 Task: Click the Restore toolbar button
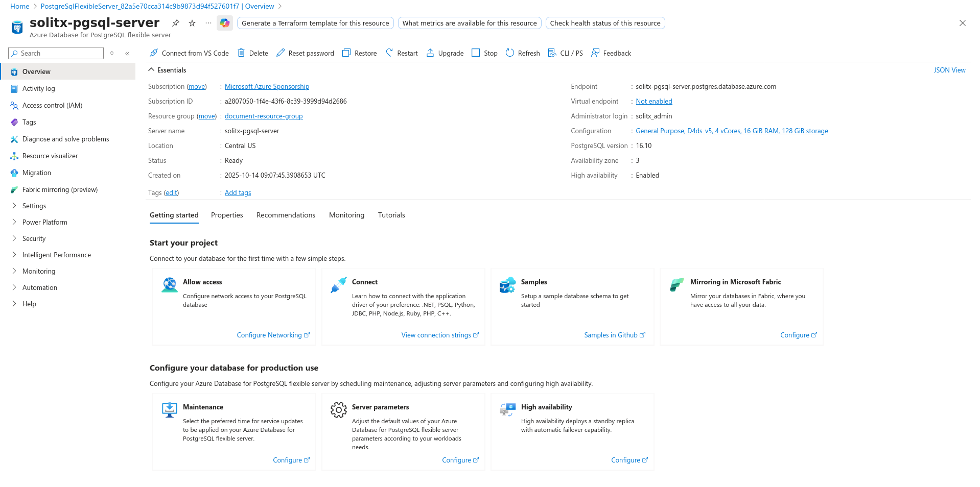coord(359,53)
